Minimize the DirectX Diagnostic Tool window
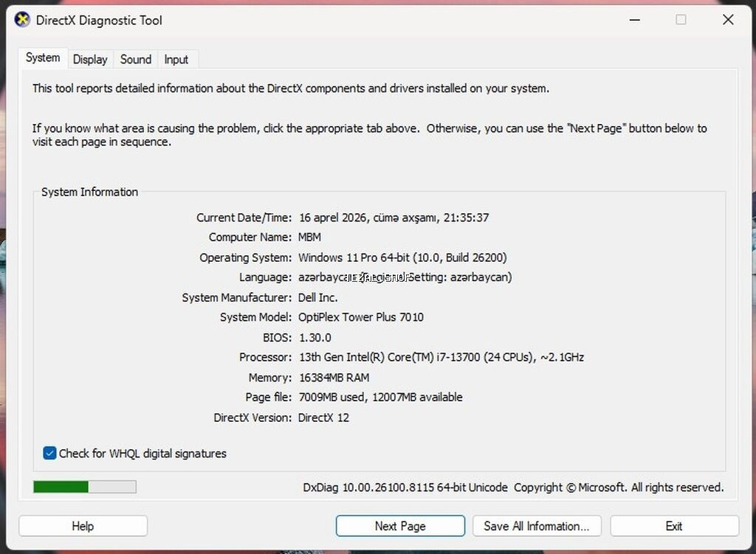The height and width of the screenshot is (554, 756). [x=633, y=20]
